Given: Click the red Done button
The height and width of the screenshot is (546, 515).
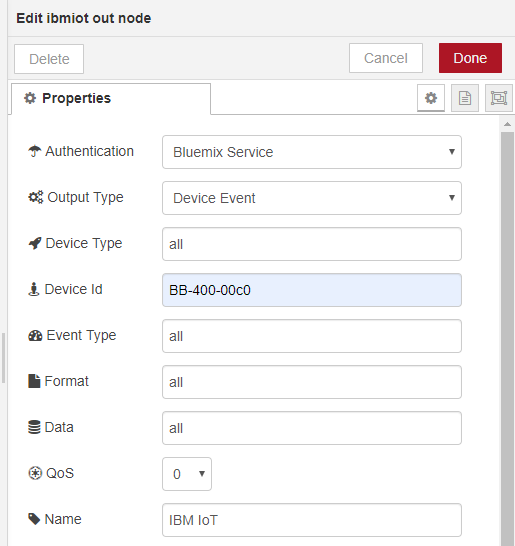Looking at the screenshot, I should point(470,58).
